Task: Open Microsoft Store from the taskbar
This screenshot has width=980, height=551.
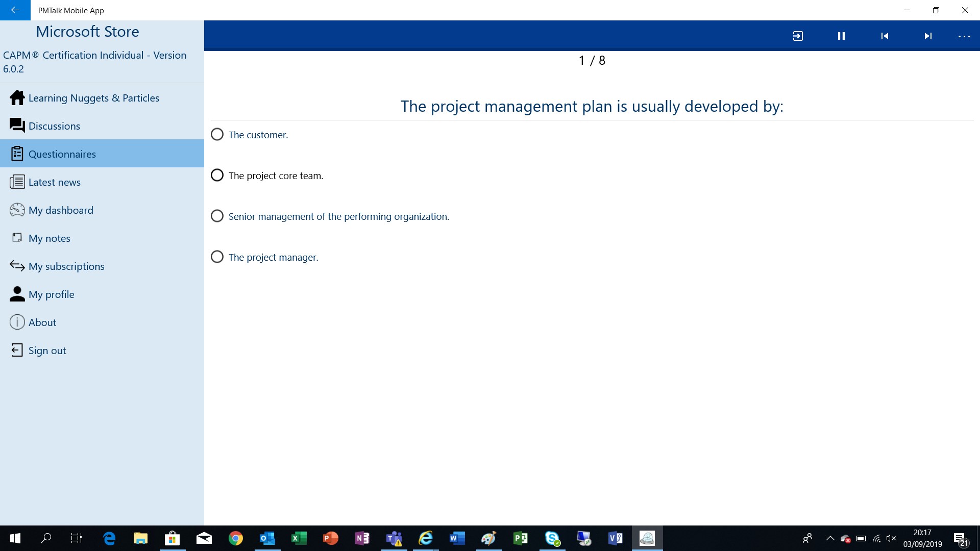Action: (173, 538)
